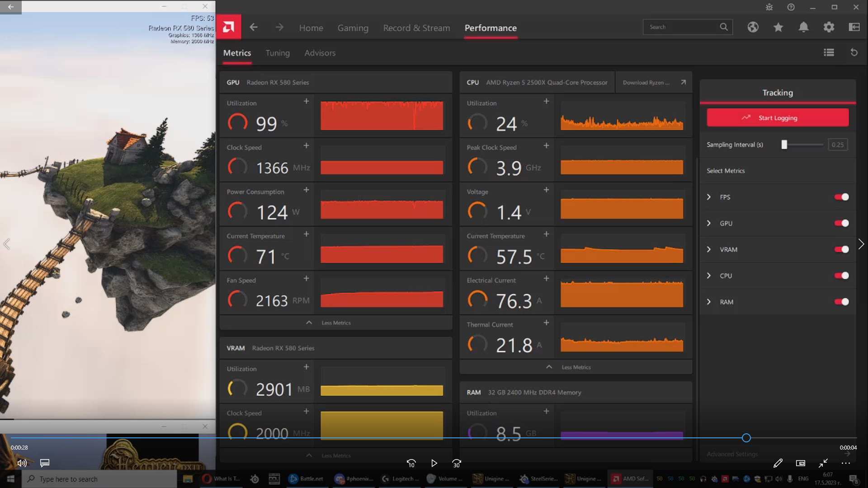Switch to the Tuning sub-tab
This screenshot has height=488, width=868.
click(x=278, y=53)
